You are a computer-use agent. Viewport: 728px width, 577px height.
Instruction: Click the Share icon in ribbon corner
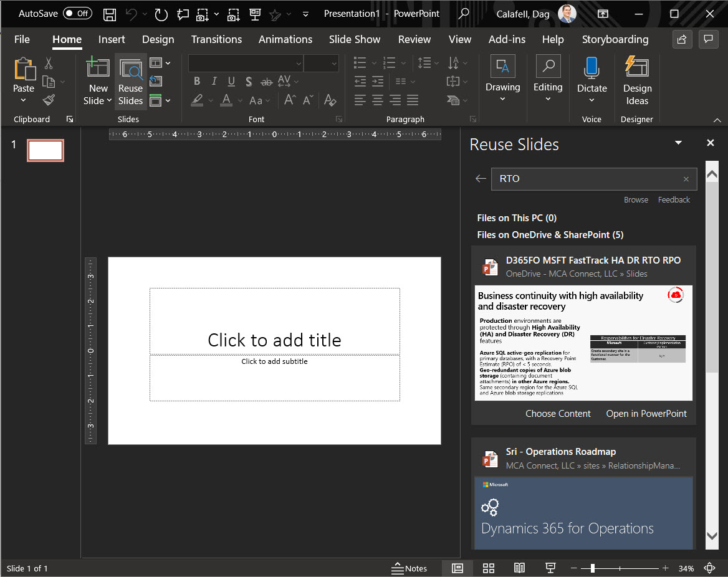pos(682,39)
